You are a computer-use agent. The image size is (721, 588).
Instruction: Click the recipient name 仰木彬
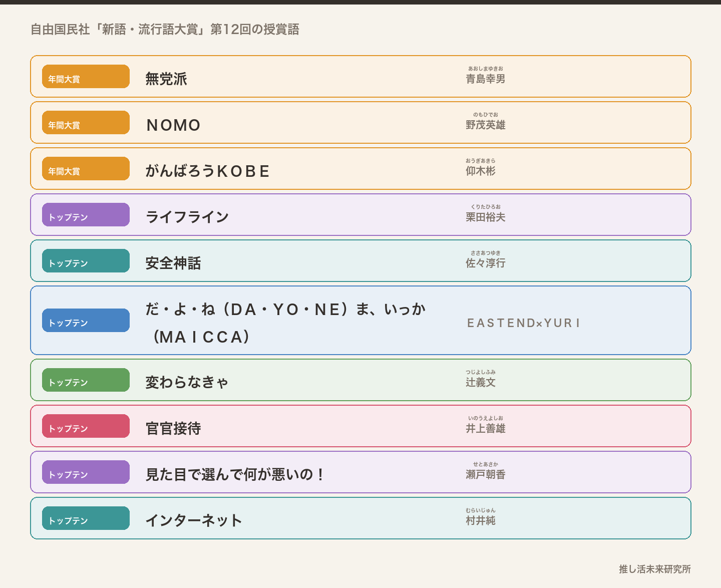[x=481, y=171]
